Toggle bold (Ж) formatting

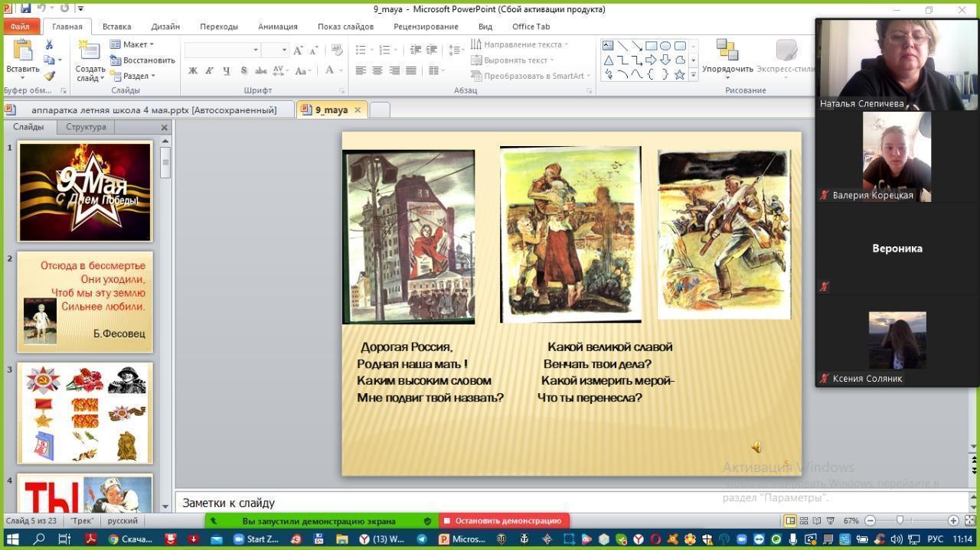(x=193, y=70)
